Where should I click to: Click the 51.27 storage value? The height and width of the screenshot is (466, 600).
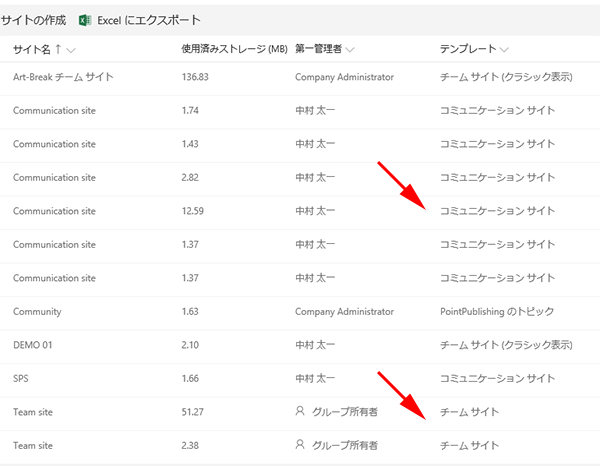click(x=192, y=412)
